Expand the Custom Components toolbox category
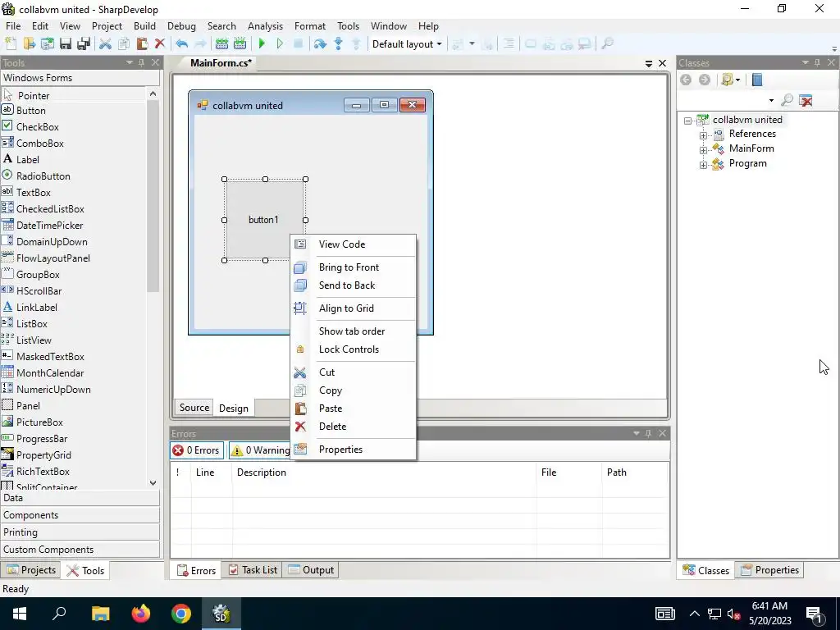The width and height of the screenshot is (840, 630). (x=80, y=550)
